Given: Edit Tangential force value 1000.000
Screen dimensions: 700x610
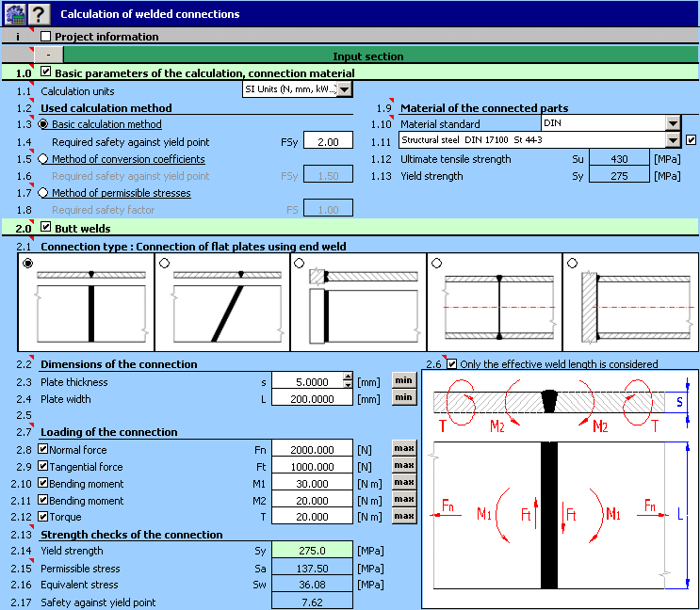Looking at the screenshot, I should (x=312, y=466).
